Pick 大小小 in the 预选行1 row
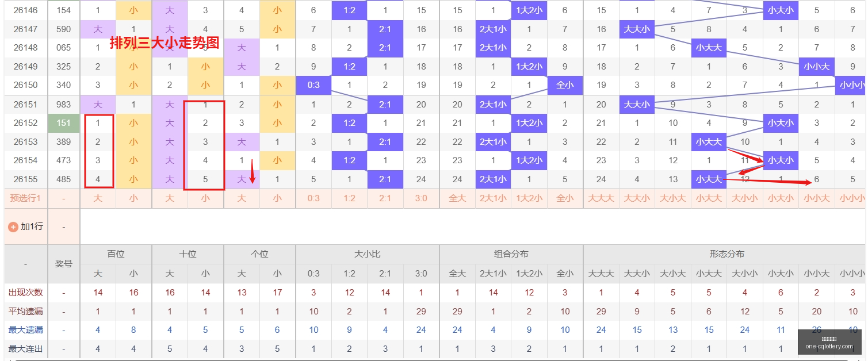The height and width of the screenshot is (361, 868). [745, 198]
